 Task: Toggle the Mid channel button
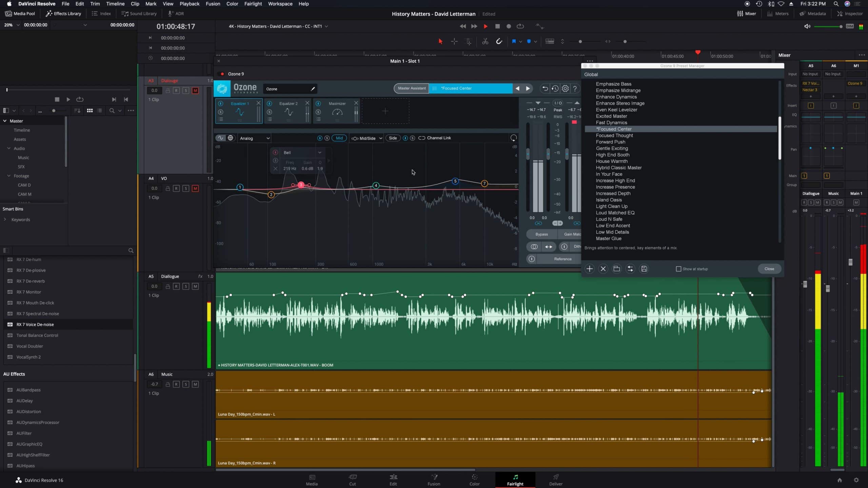point(339,138)
